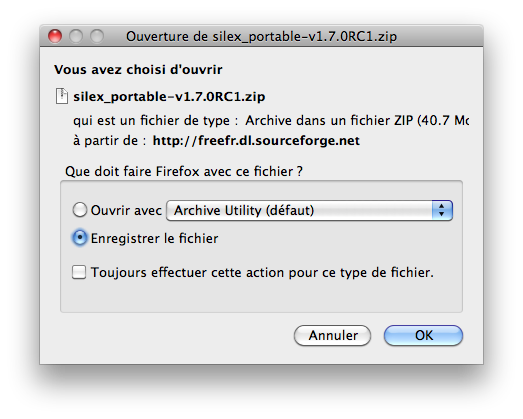The image size is (523, 419).
Task: Close the download dialog with red button
Action: pyautogui.click(x=55, y=36)
